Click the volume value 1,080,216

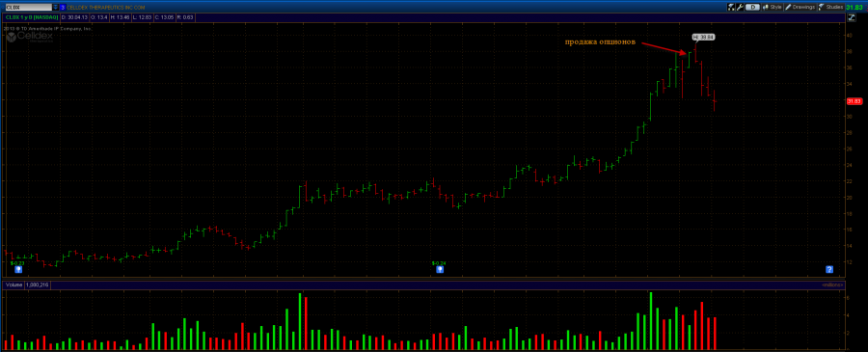[36, 284]
